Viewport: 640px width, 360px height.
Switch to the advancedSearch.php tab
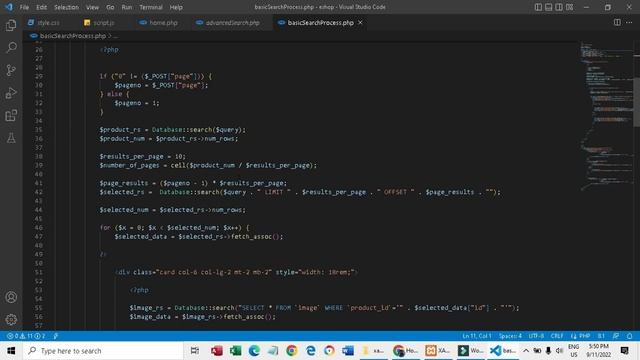click(228, 23)
